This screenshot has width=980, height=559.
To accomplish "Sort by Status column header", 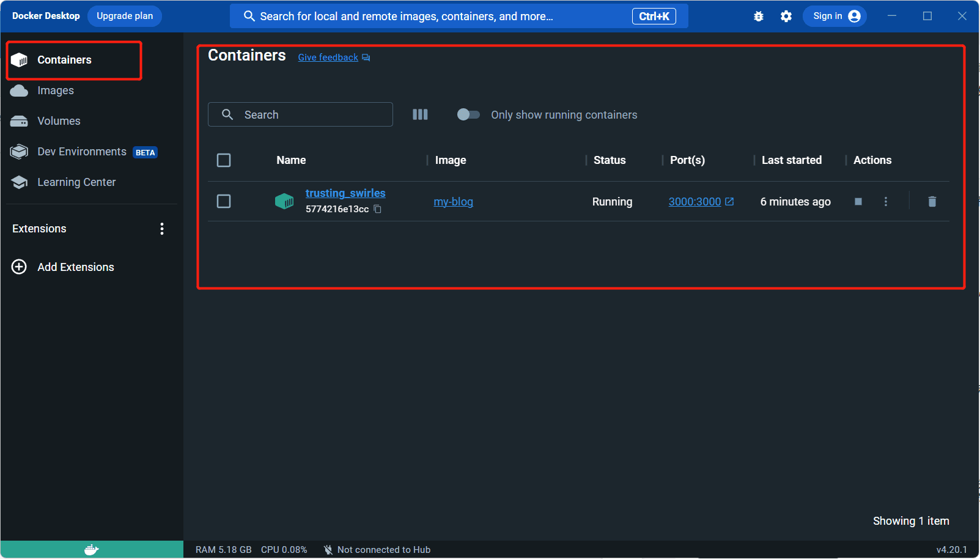I will click(610, 160).
